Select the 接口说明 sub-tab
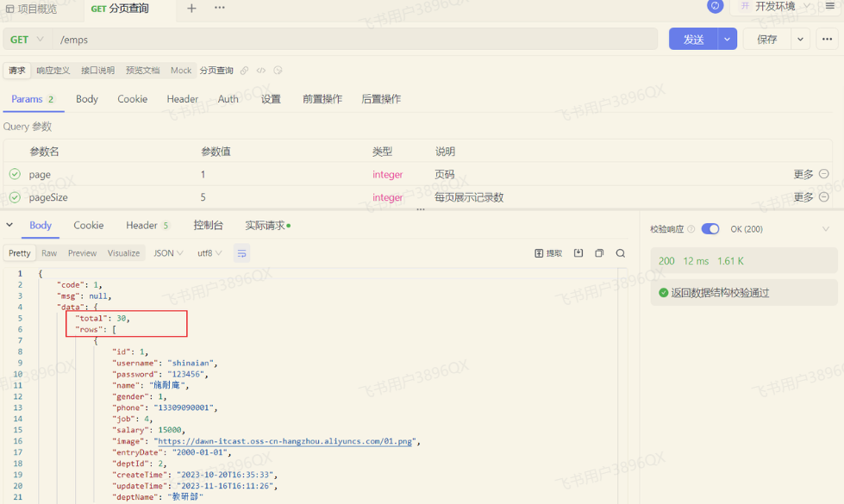Image resolution: width=844 pixels, height=504 pixels. click(x=98, y=71)
